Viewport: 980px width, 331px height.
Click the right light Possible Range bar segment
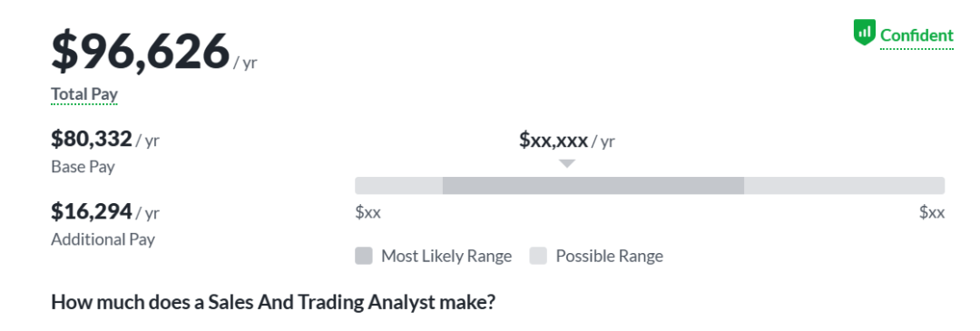tap(845, 186)
